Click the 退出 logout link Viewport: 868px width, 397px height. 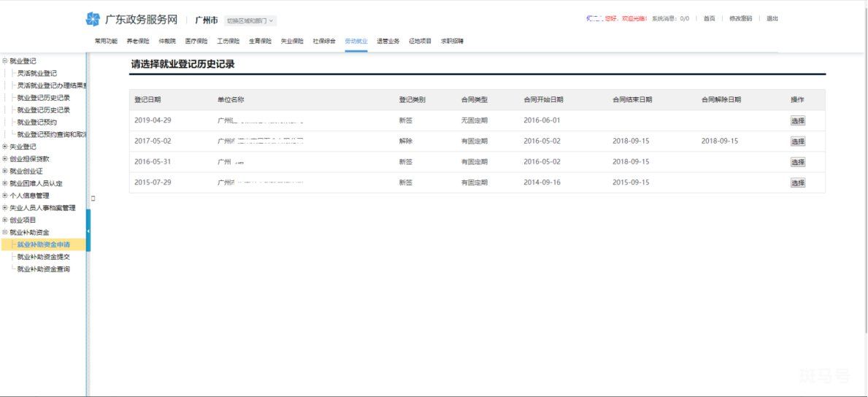pyautogui.click(x=772, y=18)
